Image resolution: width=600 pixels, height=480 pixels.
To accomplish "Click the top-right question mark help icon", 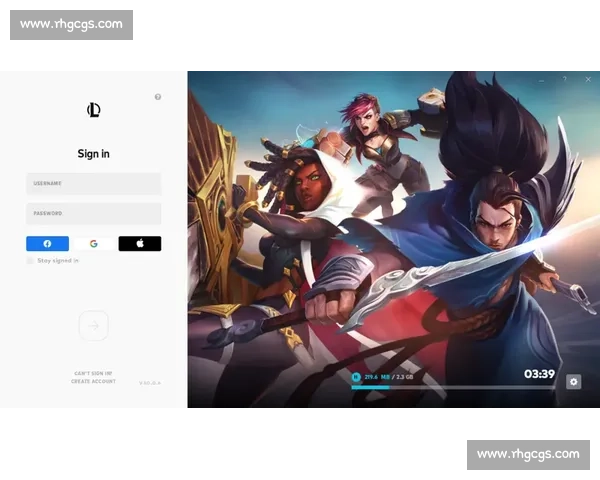I will click(564, 79).
